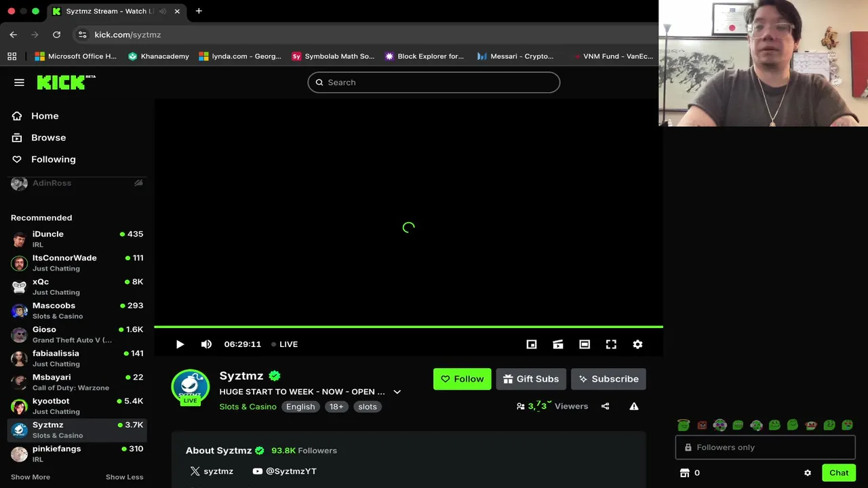Image resolution: width=868 pixels, height=488 pixels.
Task: Select the slots tag
Action: 368,407
